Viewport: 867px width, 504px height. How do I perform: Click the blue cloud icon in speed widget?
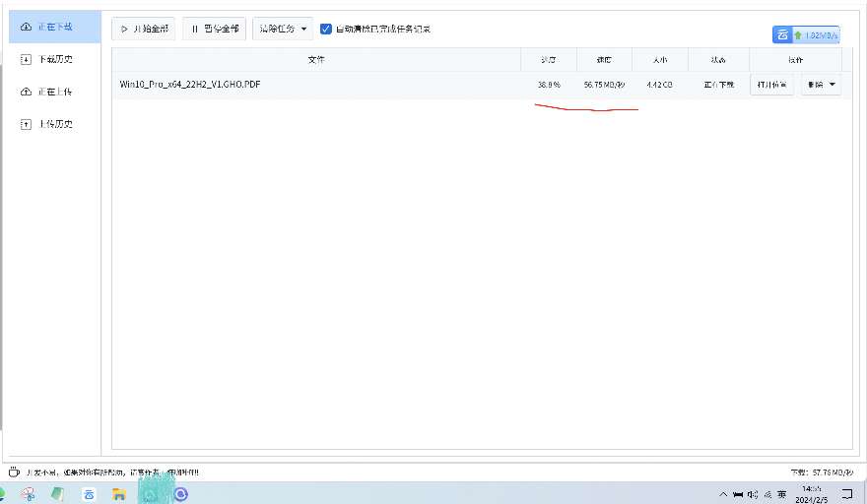click(782, 34)
